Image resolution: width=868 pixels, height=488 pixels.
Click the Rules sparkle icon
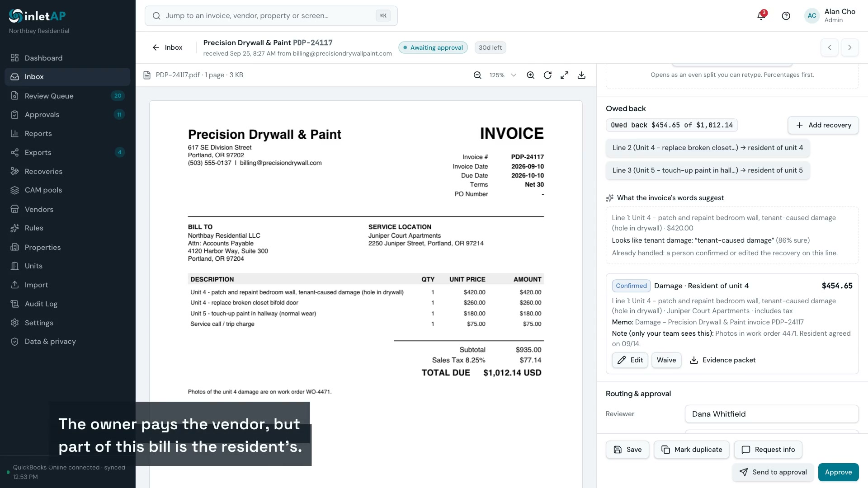coord(15,228)
